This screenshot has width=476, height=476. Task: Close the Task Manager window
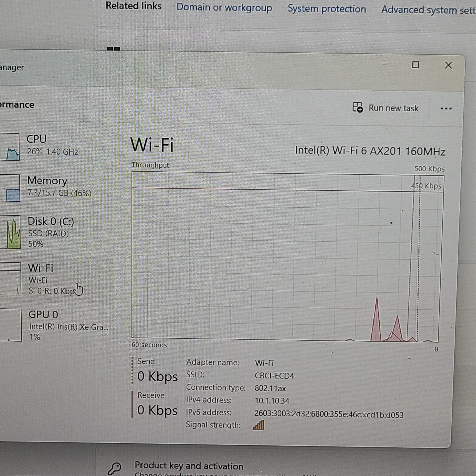click(x=448, y=65)
